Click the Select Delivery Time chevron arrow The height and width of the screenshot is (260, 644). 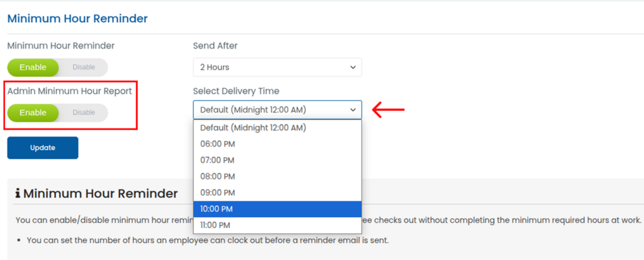point(352,110)
